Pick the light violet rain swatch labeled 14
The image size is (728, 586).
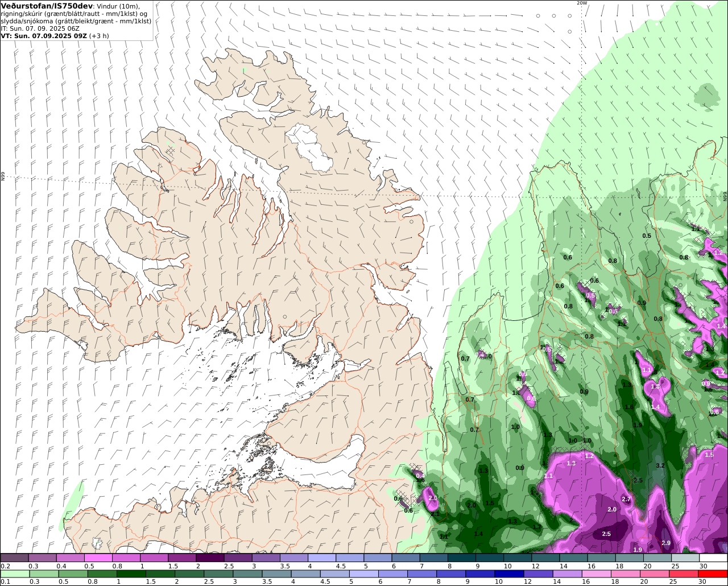coord(568,574)
